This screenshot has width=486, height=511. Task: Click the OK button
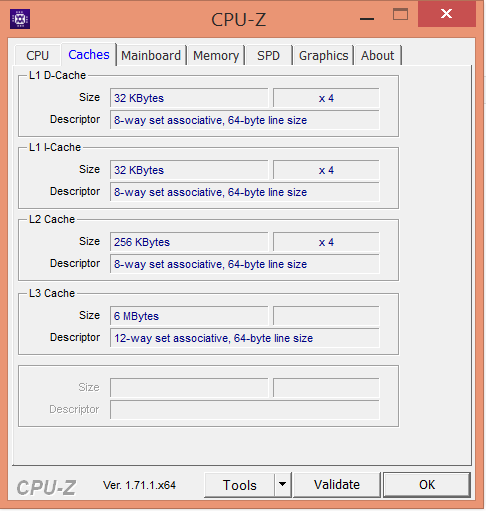tap(427, 485)
